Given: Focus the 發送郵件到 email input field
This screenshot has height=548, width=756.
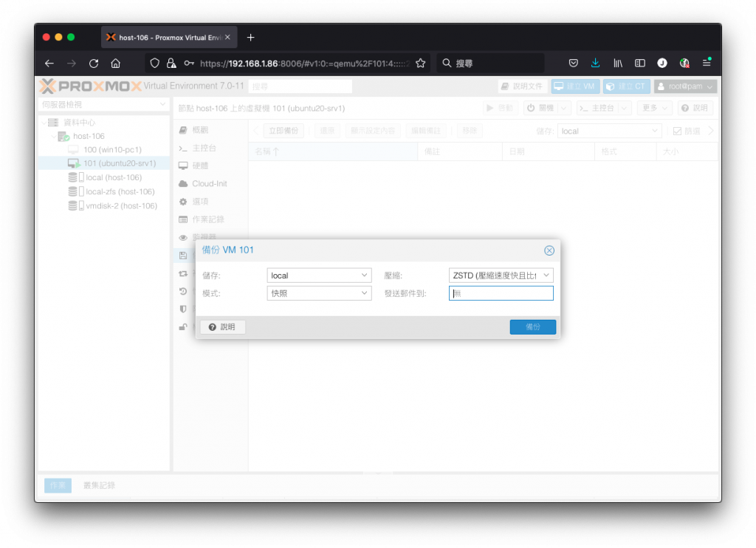Looking at the screenshot, I should [x=501, y=293].
